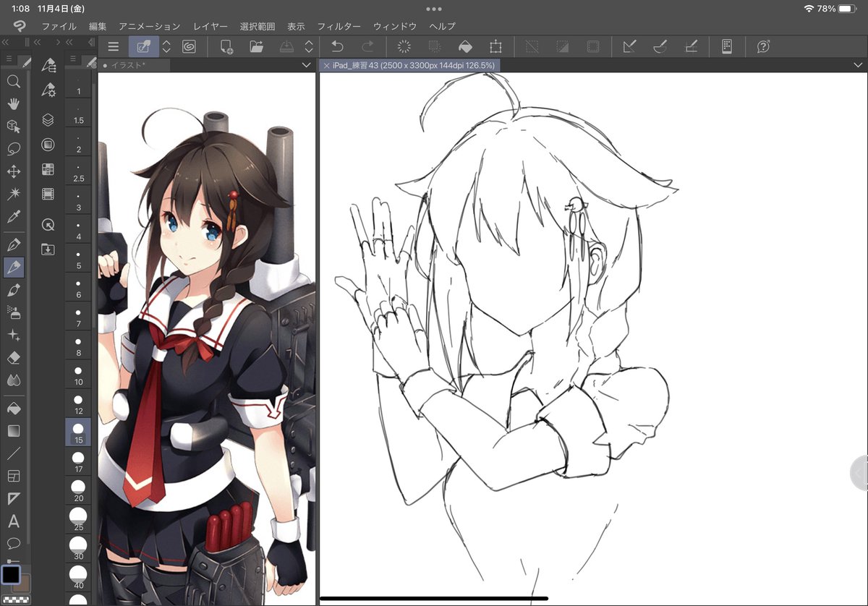This screenshot has width=868, height=606.
Task: Open the Color Set grid icon
Action: point(48,169)
